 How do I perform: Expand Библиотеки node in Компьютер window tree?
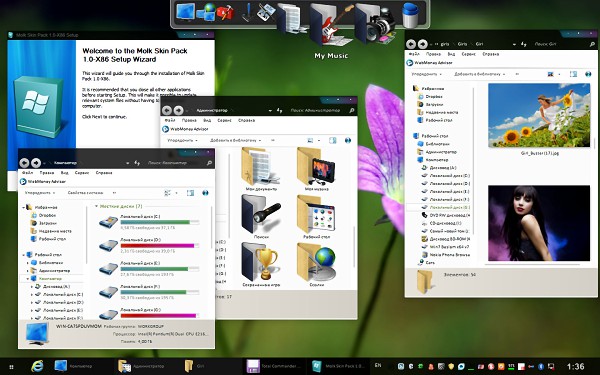click(28, 262)
